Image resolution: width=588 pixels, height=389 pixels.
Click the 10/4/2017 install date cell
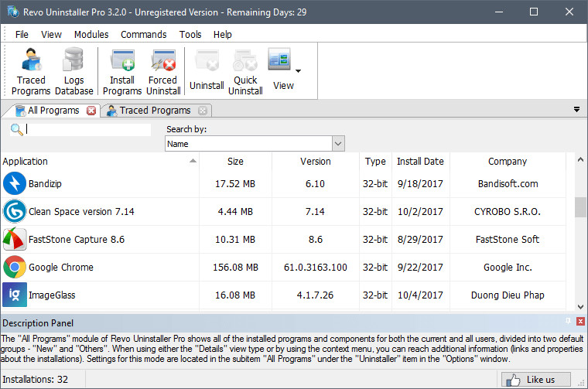click(x=420, y=295)
